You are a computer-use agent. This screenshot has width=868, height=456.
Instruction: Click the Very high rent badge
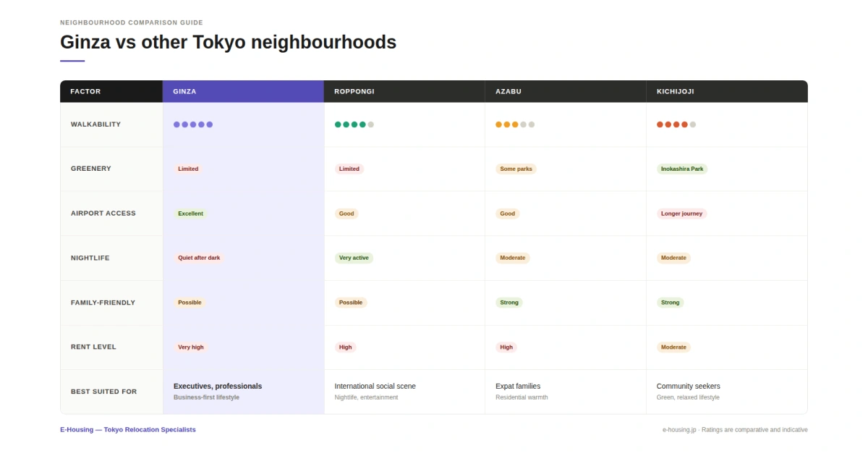click(191, 347)
